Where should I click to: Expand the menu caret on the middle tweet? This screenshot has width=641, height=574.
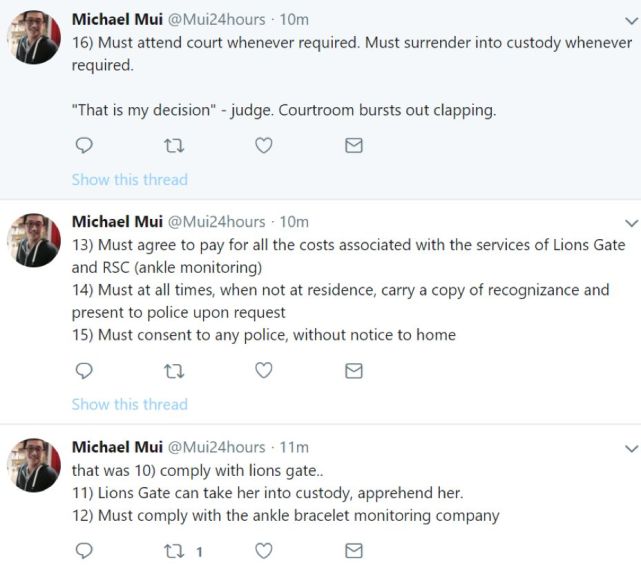coord(630,222)
